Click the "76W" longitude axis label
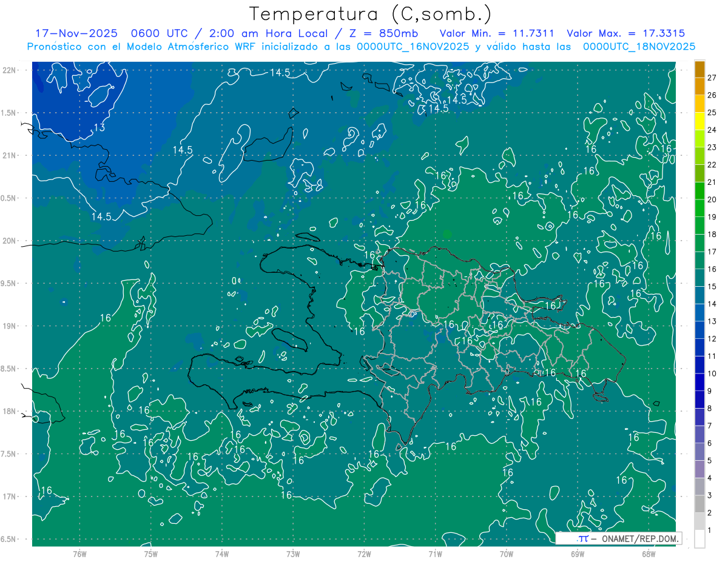Image resolution: width=728 pixels, height=562 pixels. 79,554
